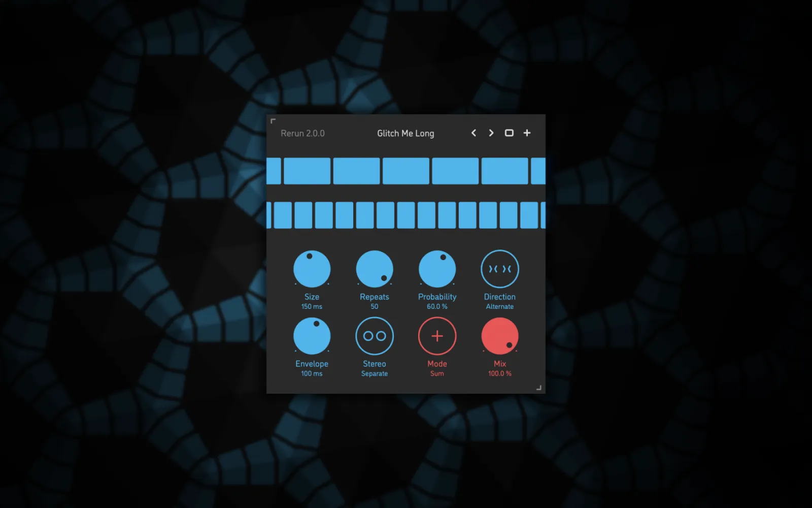Toggle the Stereo button with two circles
Viewport: 812px width, 508px height.
pos(375,336)
